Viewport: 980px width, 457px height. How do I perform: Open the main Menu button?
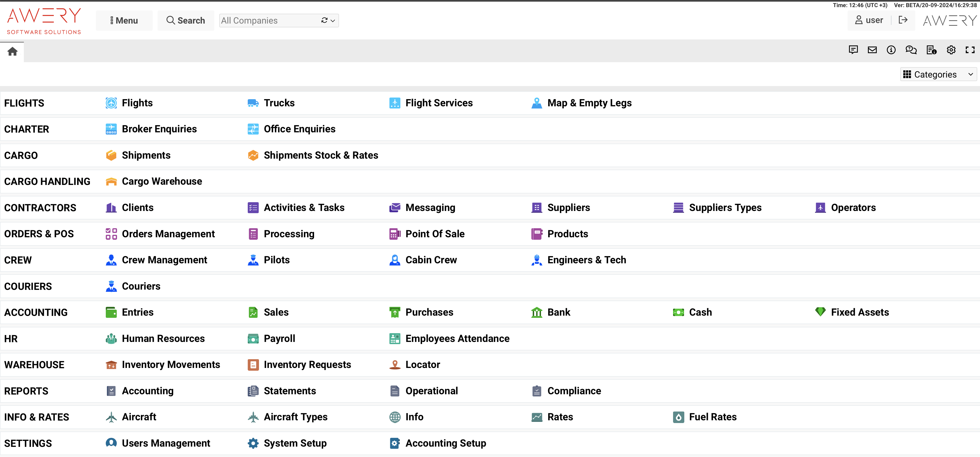tap(124, 21)
